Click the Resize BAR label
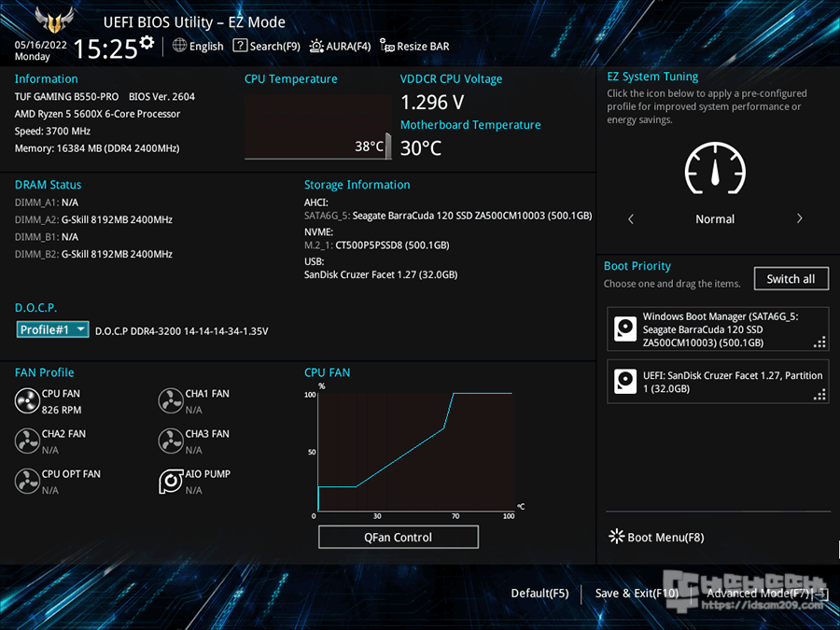 point(423,47)
